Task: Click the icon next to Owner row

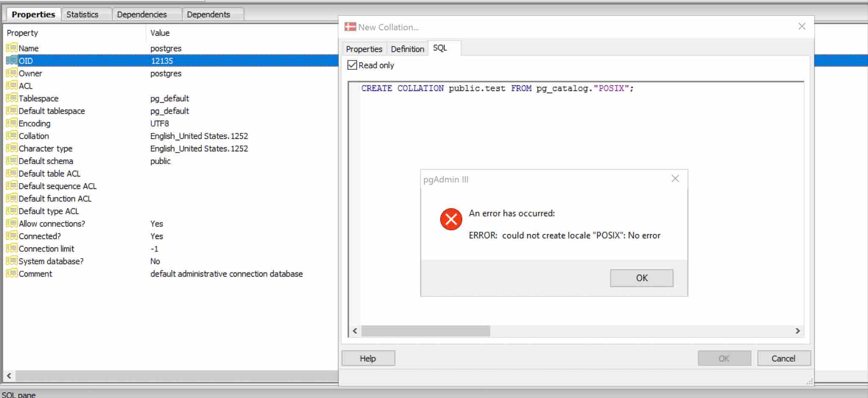Action: tap(11, 73)
